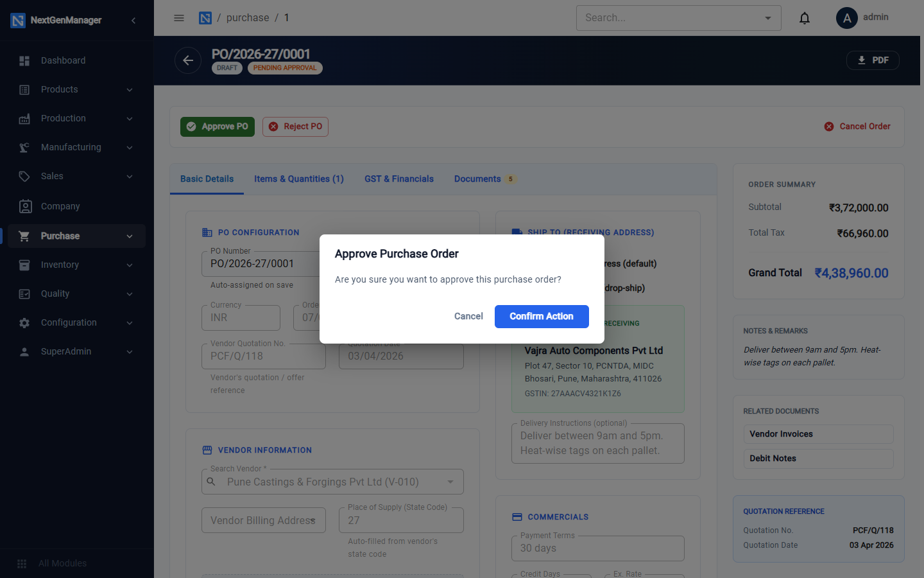Click the Payment Terms field

(x=598, y=548)
